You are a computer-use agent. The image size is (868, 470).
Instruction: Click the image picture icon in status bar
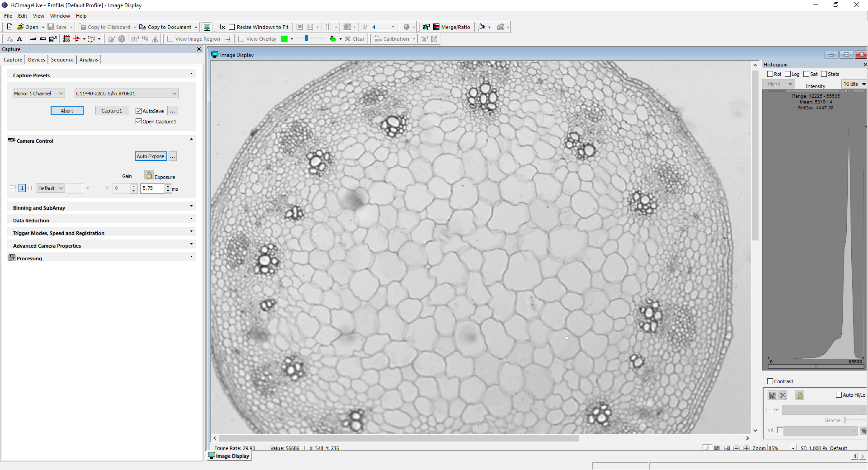pyautogui.click(x=727, y=448)
